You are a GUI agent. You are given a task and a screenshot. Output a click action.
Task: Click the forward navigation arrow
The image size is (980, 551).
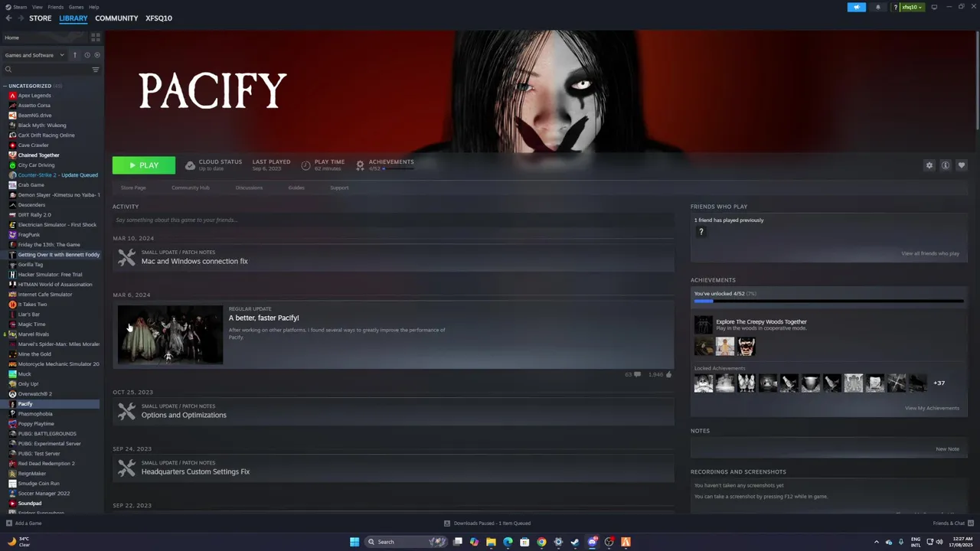[20, 18]
